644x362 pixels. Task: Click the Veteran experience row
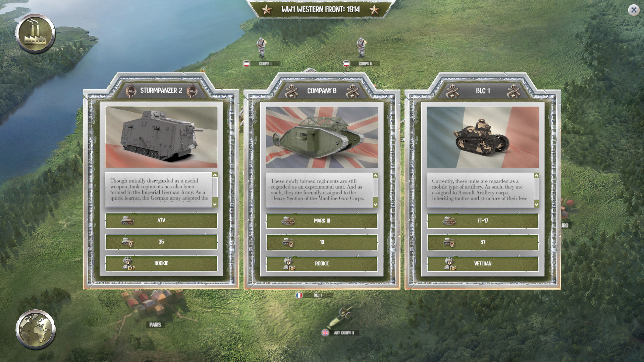(483, 263)
